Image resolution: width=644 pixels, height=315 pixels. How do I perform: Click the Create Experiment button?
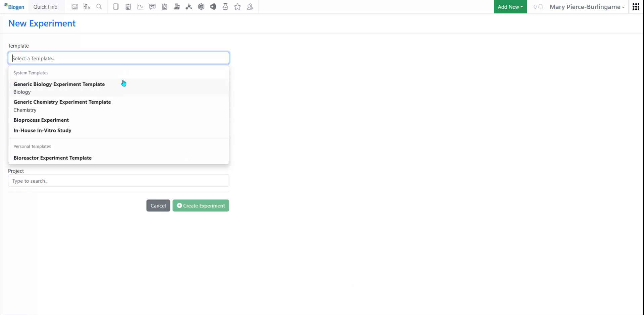(x=201, y=205)
